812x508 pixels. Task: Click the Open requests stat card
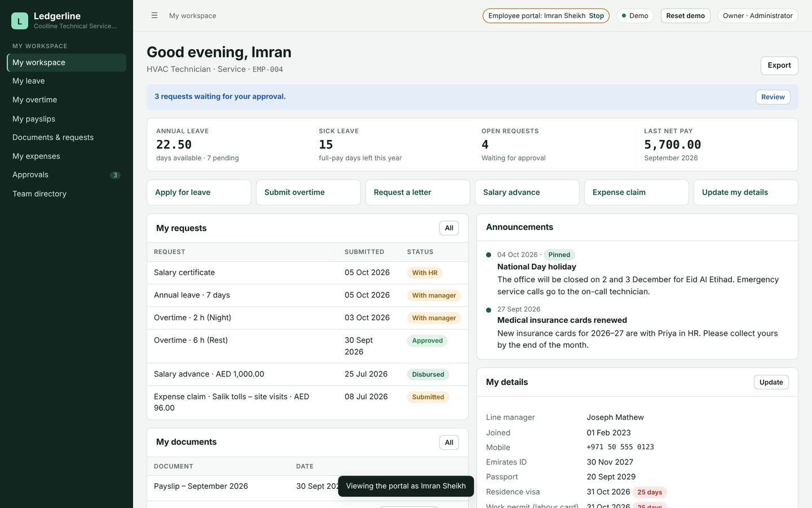[x=554, y=144]
